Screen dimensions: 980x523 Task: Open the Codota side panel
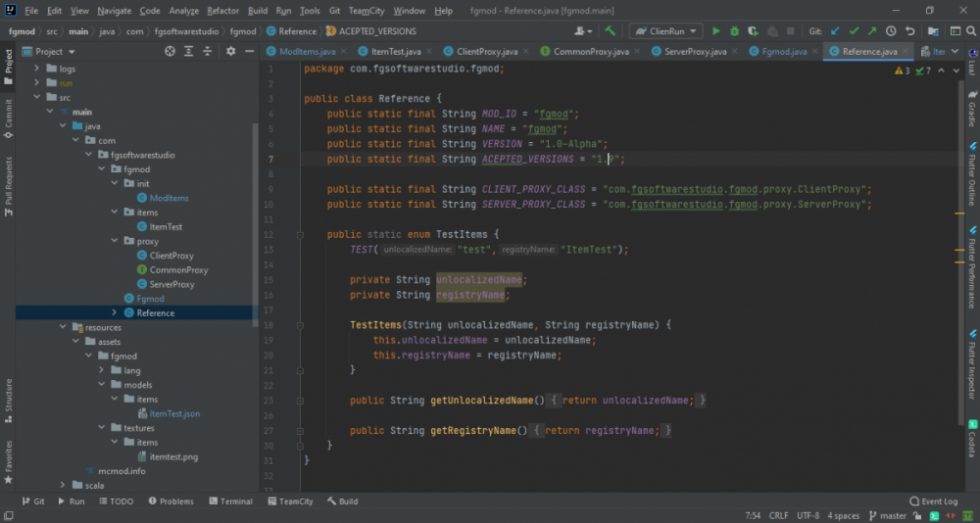click(x=972, y=439)
